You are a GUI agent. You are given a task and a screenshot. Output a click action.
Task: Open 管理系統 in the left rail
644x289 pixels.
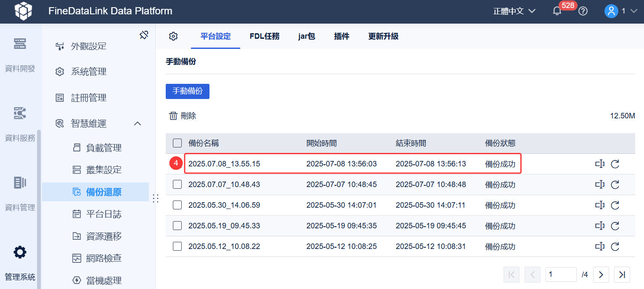click(x=20, y=263)
